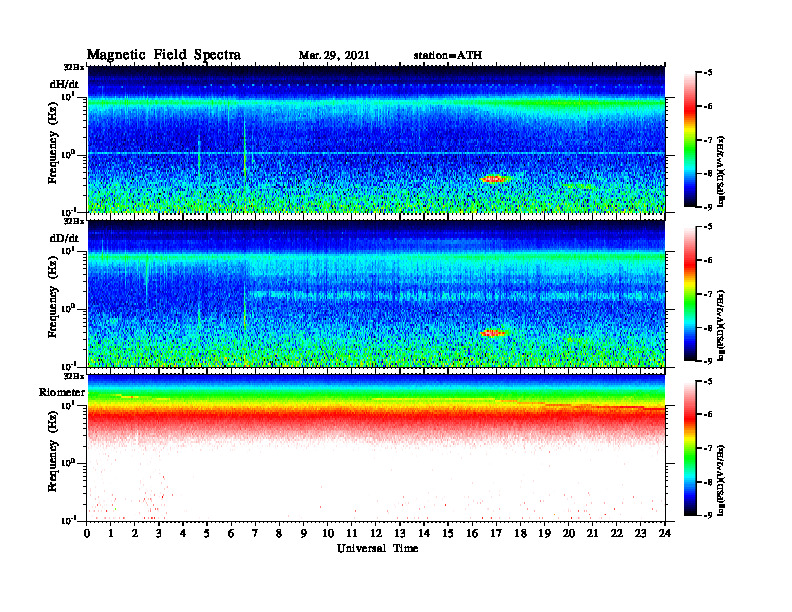Click the "Magnetic Field Spectra" title
The width and height of the screenshot is (792, 612).
[164, 55]
